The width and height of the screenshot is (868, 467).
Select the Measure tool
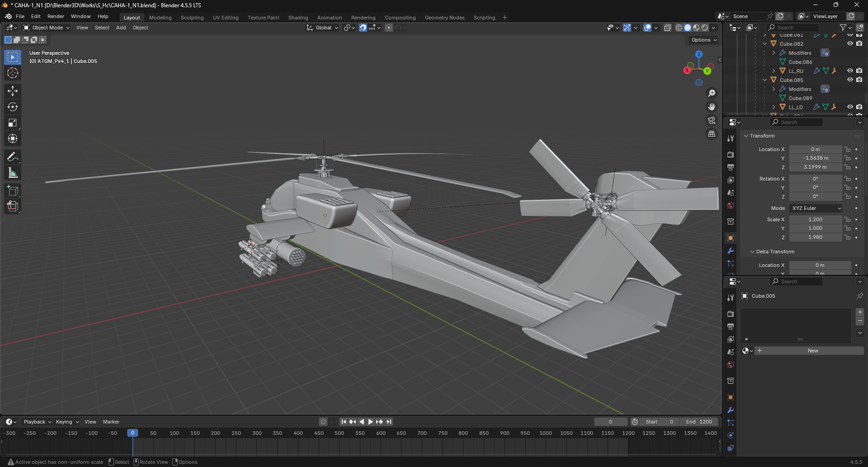coord(13,173)
